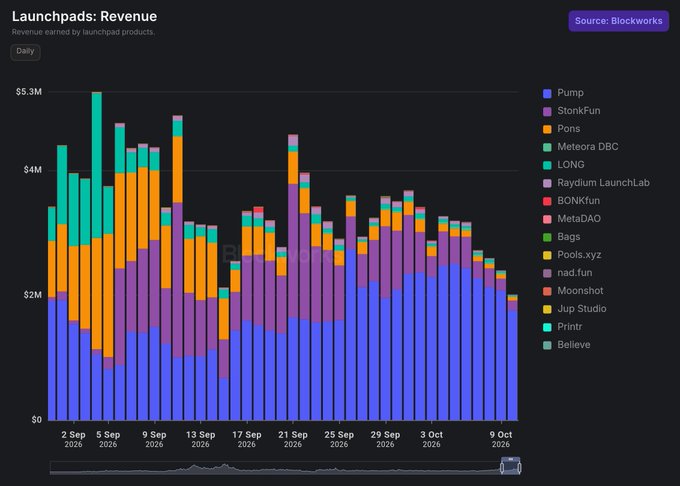Click the $5.3M axis label
Screen dimensions: 680x486
pos(29,92)
